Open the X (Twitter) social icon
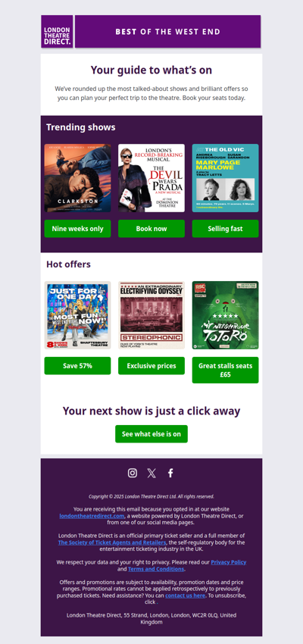303x644 pixels. click(x=151, y=473)
